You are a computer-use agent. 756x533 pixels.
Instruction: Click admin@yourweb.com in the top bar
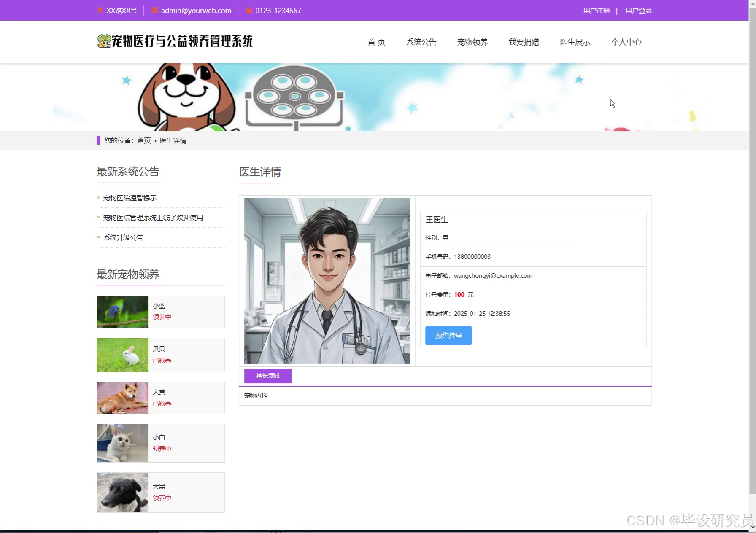click(x=196, y=11)
